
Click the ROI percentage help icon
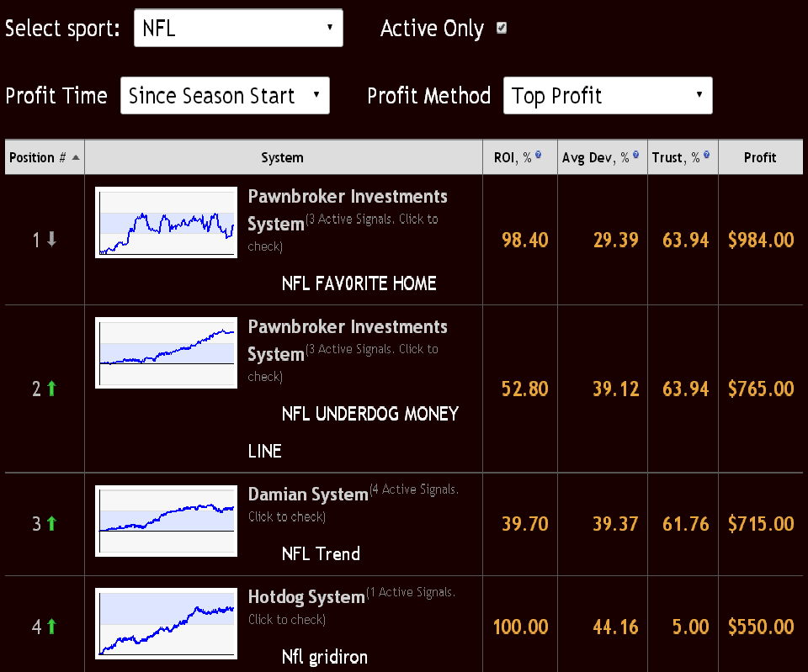tap(539, 153)
